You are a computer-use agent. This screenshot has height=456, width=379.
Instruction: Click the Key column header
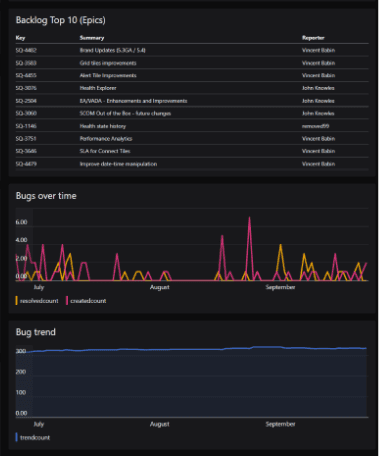pos(20,38)
